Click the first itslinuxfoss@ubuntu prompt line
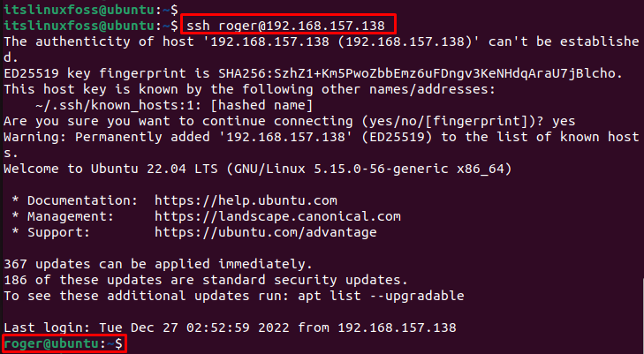The width and height of the screenshot is (644, 354). [x=91, y=9]
